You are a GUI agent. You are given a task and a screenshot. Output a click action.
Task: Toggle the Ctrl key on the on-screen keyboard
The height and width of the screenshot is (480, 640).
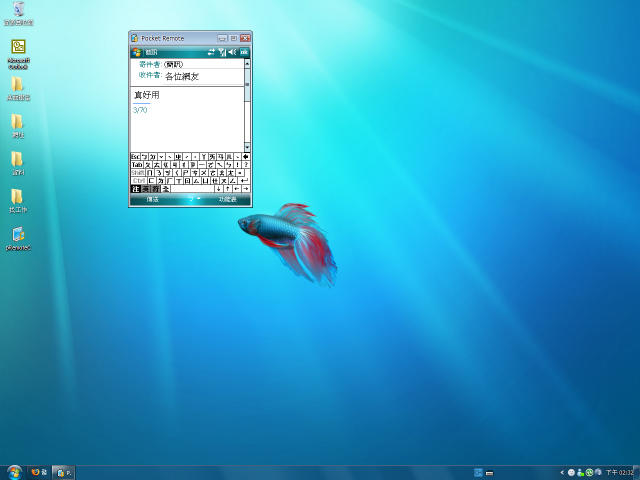point(139,180)
